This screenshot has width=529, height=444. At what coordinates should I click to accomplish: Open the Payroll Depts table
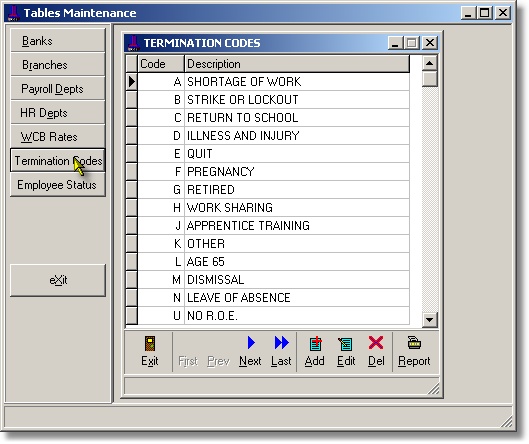tap(58, 89)
